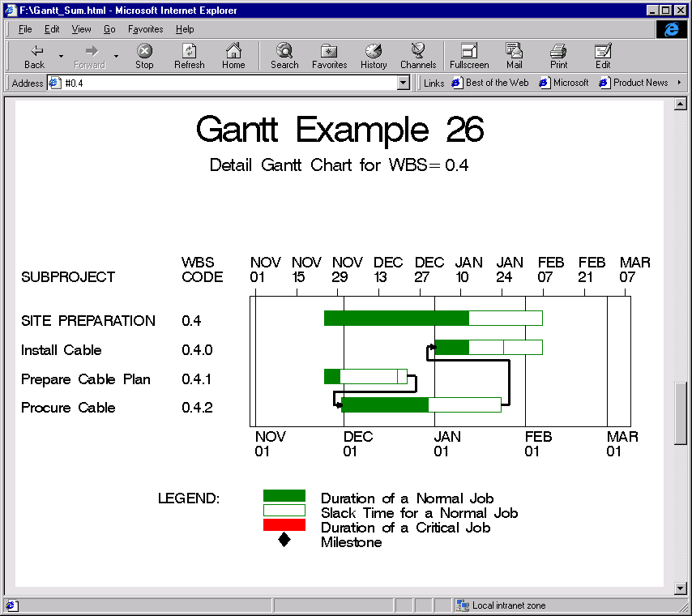Switch to Fullscreen view

(x=469, y=56)
